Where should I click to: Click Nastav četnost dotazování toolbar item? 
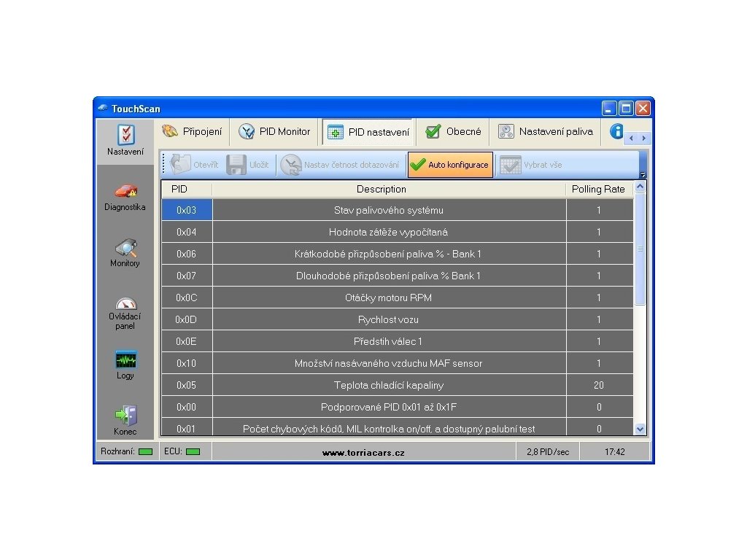tap(340, 165)
